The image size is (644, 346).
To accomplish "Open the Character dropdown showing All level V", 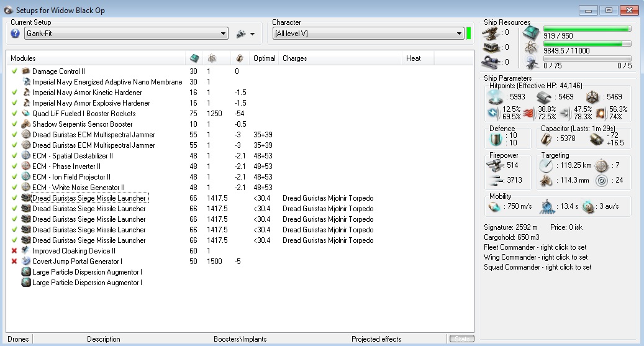I will 368,34.
